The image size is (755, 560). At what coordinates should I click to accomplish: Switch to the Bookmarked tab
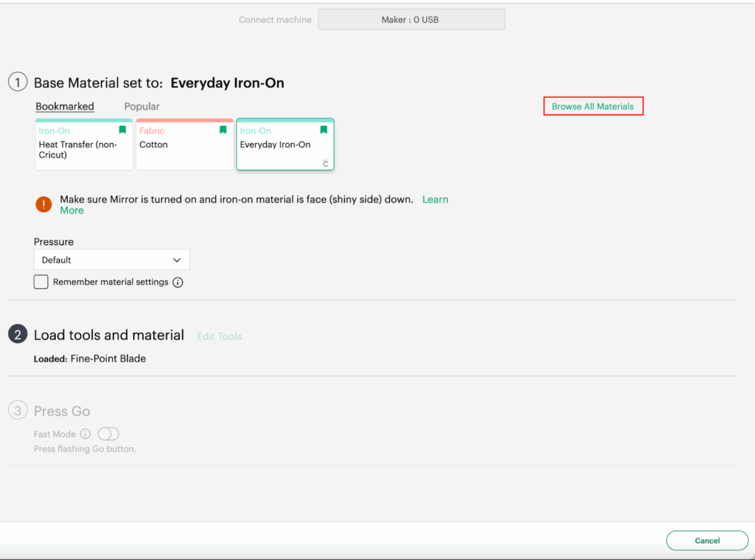click(x=65, y=107)
